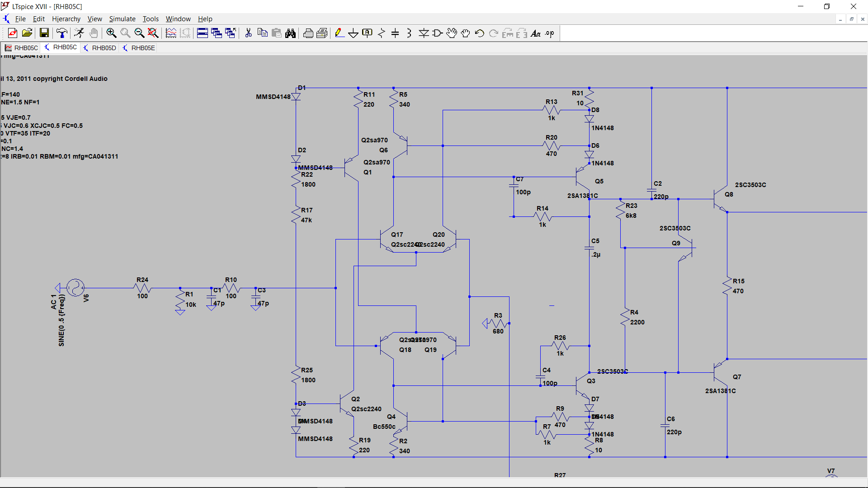
Task: Open the Window menu
Action: click(178, 19)
